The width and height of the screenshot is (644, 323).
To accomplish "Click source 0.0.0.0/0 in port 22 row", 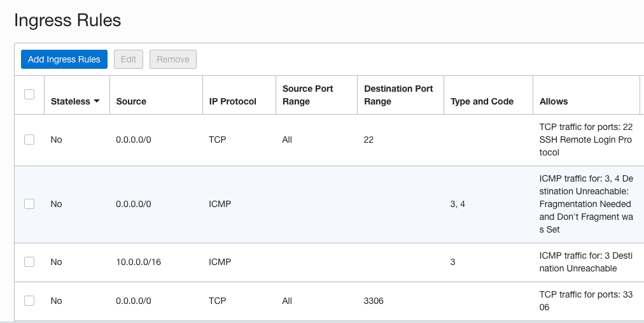I will (x=134, y=140).
